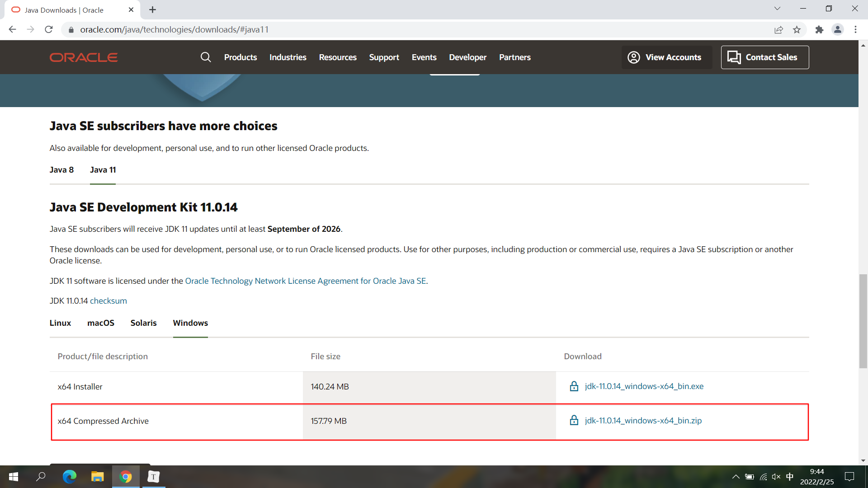Open the Resources menu
The image size is (868, 488).
[x=338, y=57]
